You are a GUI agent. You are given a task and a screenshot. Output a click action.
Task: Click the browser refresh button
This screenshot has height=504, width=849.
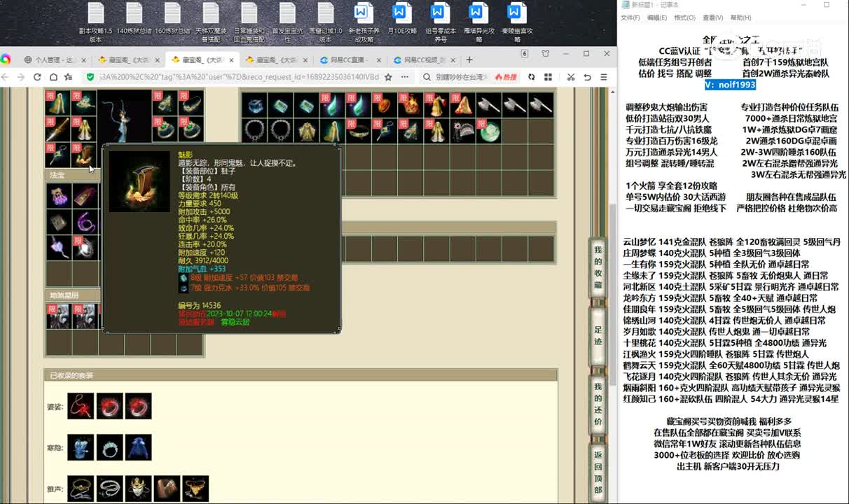pyautogui.click(x=37, y=77)
